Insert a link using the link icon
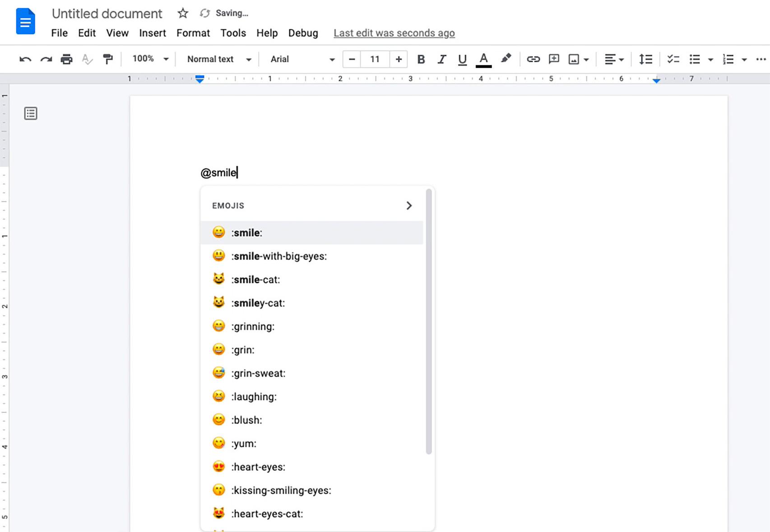This screenshot has width=770, height=532. tap(533, 59)
